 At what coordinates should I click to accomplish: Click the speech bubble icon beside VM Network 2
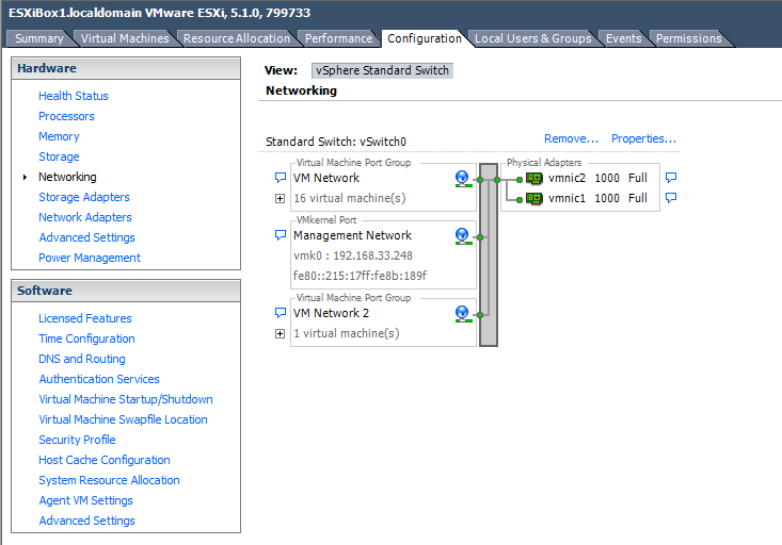pos(280,313)
